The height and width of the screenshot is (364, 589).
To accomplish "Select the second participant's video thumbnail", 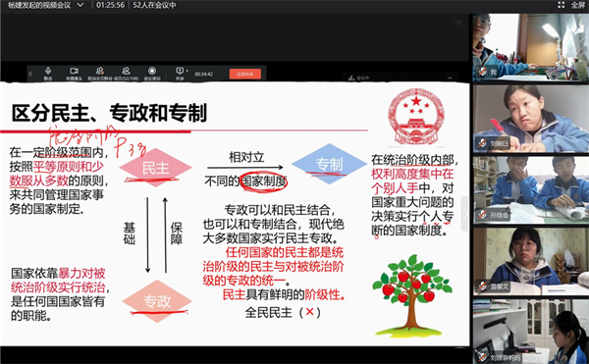I will click(531, 119).
